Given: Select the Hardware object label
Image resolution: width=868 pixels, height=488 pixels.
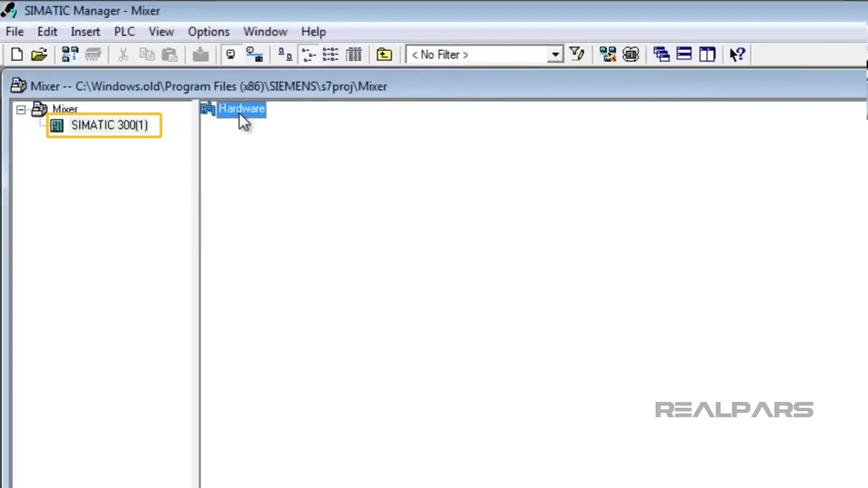Looking at the screenshot, I should point(241,109).
